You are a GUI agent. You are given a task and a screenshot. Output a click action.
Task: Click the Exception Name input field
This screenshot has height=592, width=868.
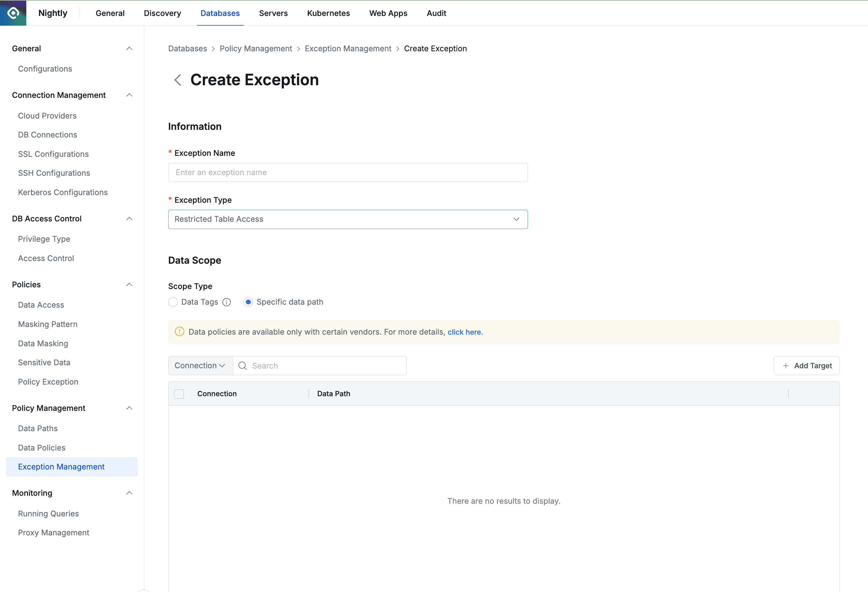[348, 172]
